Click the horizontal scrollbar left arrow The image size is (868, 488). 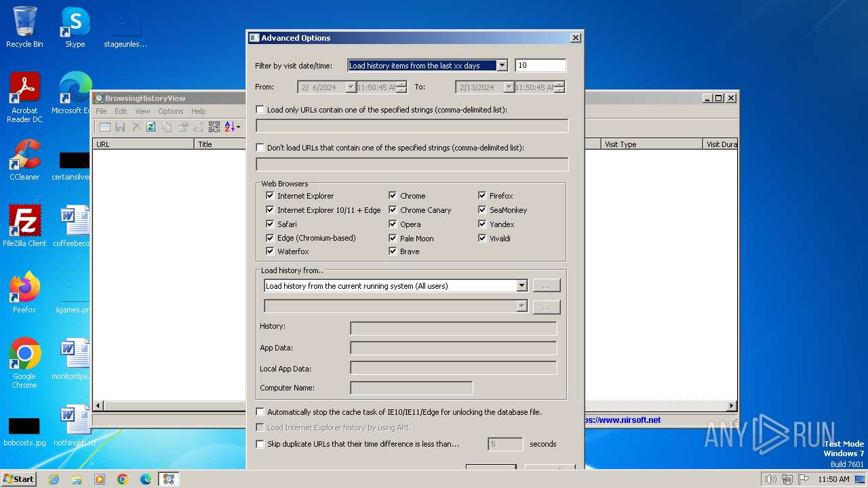click(x=98, y=406)
